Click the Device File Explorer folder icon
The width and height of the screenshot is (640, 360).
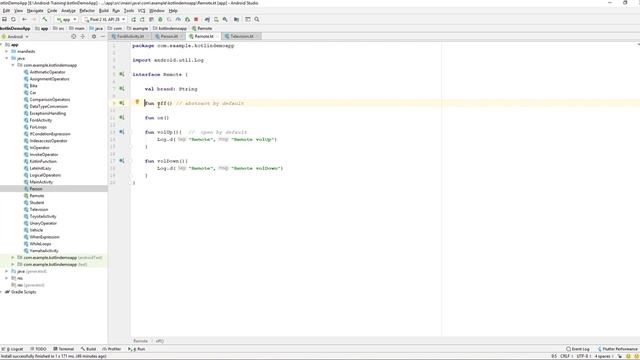(x=236, y=19)
